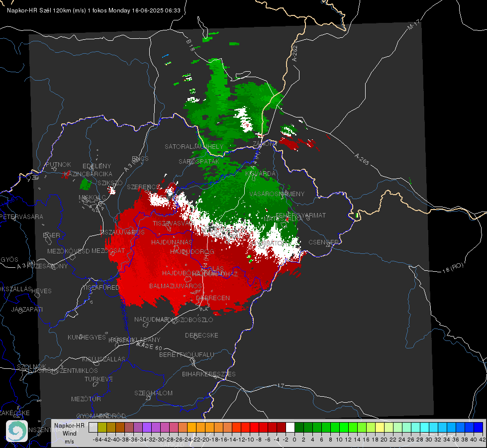Select the MEZŐTÚR town label
Screen dimensions: 487x448
pos(86,399)
